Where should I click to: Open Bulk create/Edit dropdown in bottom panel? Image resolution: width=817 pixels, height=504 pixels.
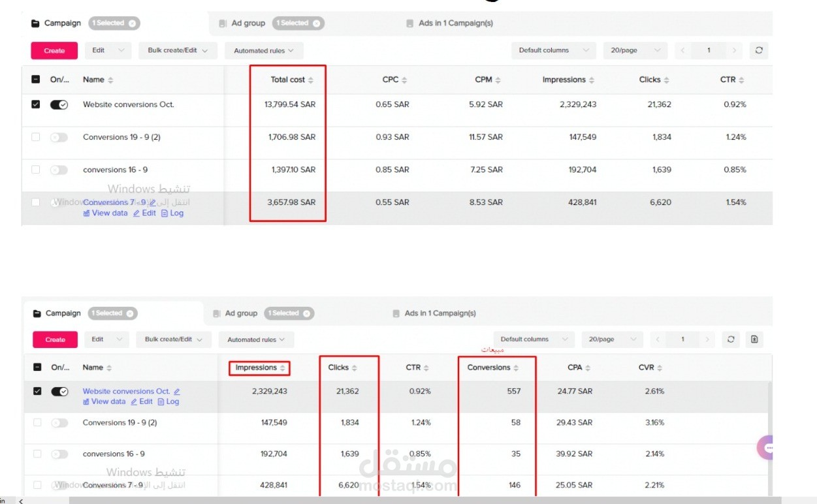pos(174,339)
